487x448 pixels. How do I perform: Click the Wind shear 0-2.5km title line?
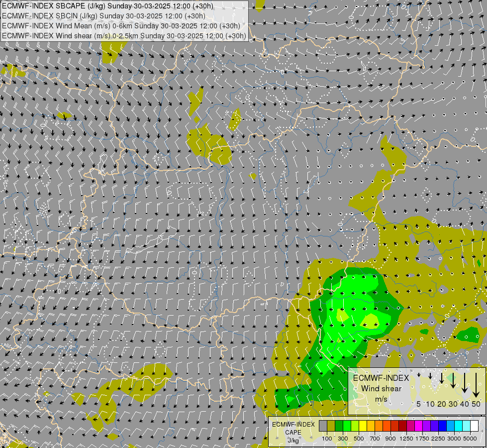[x=124, y=36]
